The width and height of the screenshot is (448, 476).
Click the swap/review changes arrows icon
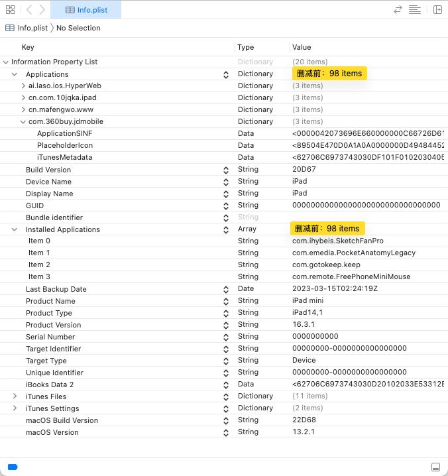(398, 10)
